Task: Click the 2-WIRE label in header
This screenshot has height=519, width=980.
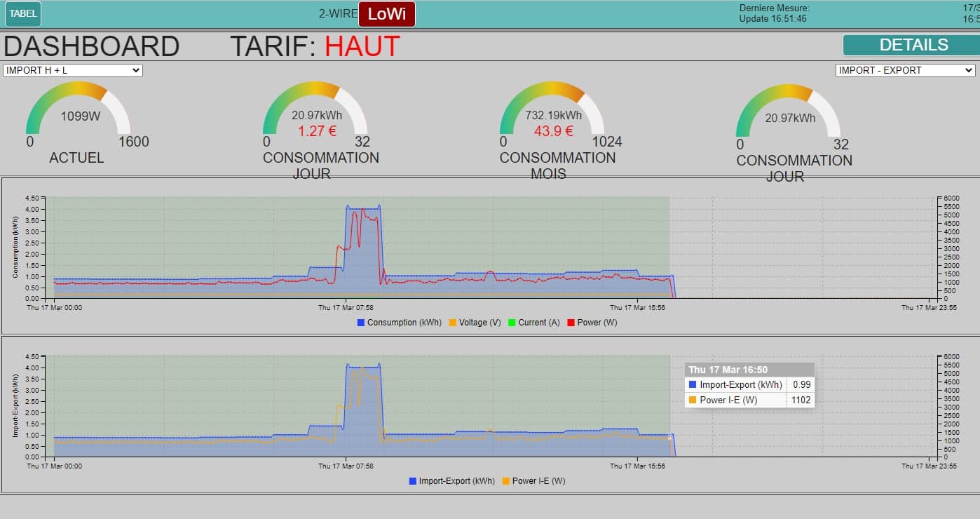Action: (x=338, y=13)
